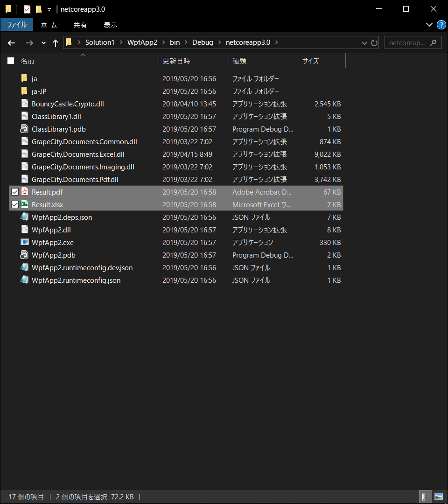Select the GrapeCity.Documents.Excel.dll file name
This screenshot has width=448, height=504.
click(x=78, y=154)
